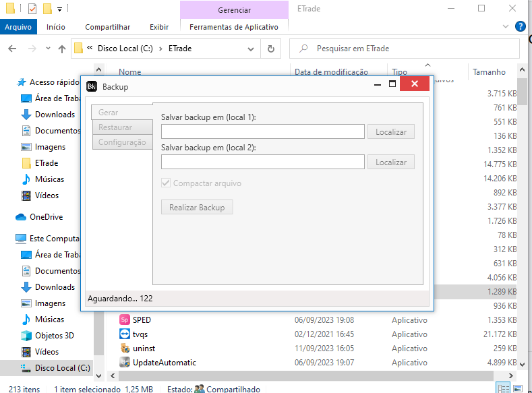Open the SPED application file
532x393 pixels.
141,320
